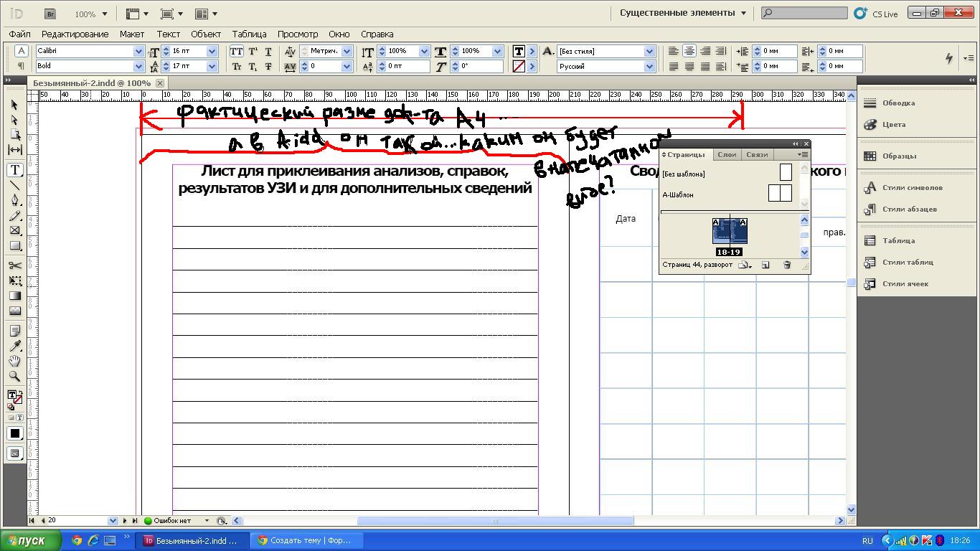Delete selected pages with trash icon
980x551 pixels.
tap(787, 265)
